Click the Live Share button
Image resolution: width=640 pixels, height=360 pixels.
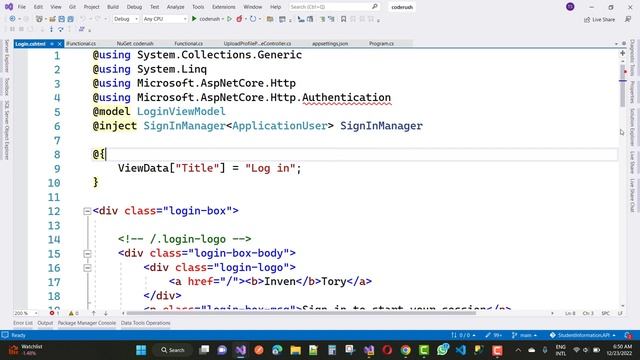(x=599, y=19)
